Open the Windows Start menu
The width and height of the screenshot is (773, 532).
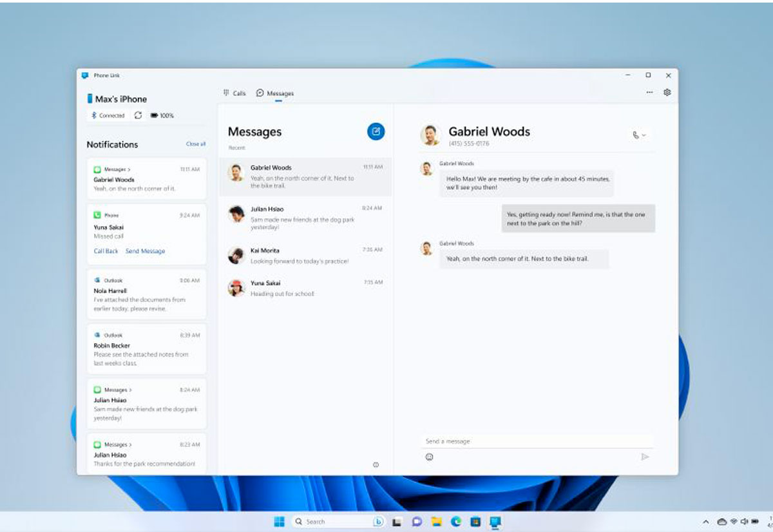tap(279, 522)
